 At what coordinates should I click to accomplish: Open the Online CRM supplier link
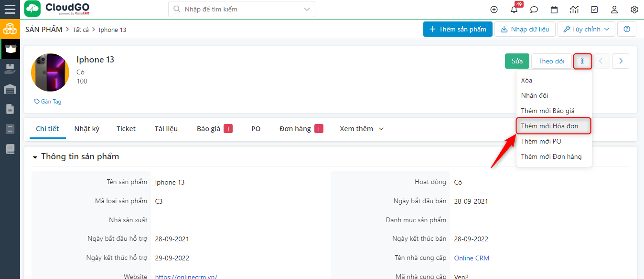[x=472, y=258]
